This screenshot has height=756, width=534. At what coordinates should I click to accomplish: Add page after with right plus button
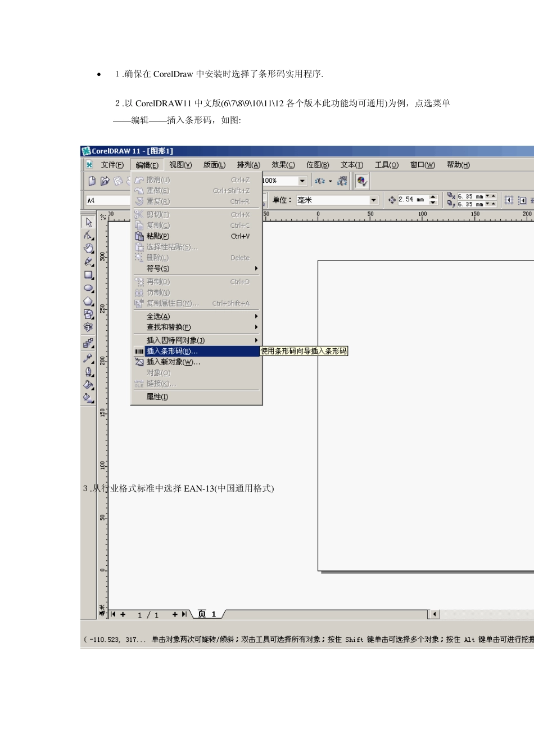175,614
